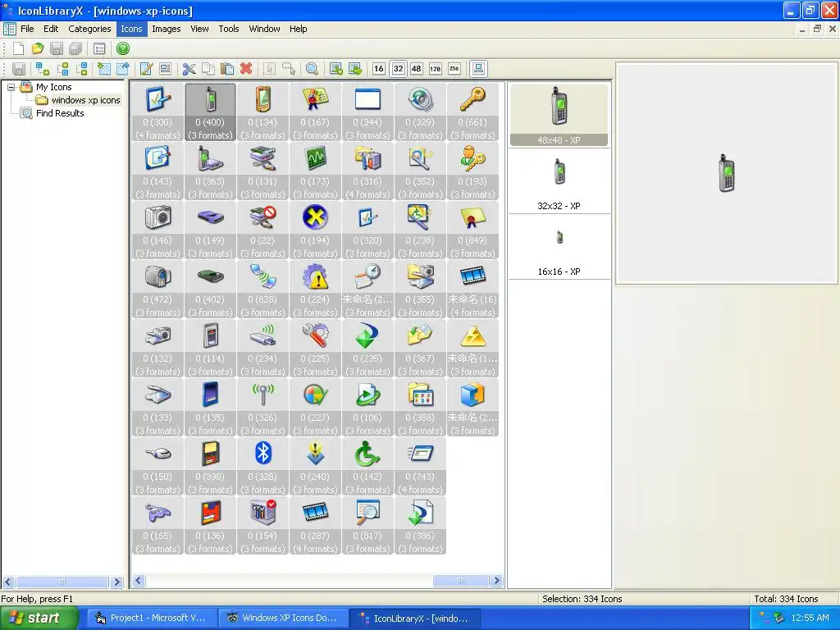Screen dimensions: 840x630
Task: Select the blank window icon 0 (344)
Action: point(367,112)
